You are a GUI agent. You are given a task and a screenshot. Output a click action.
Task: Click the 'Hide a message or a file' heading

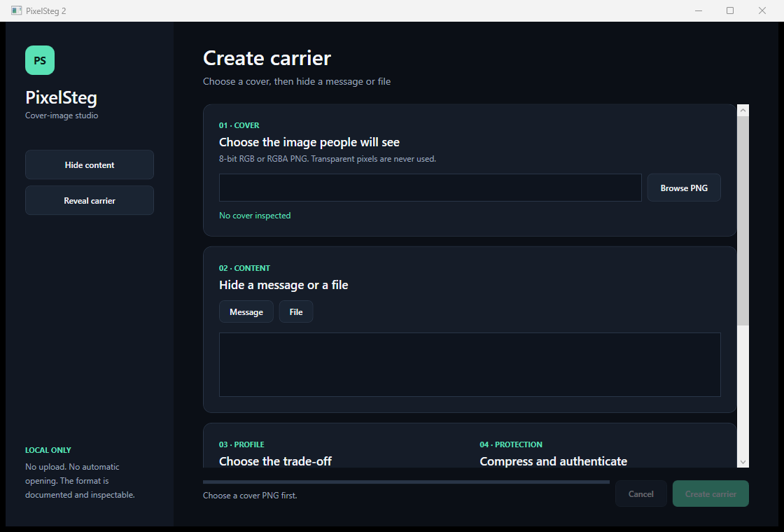point(283,285)
